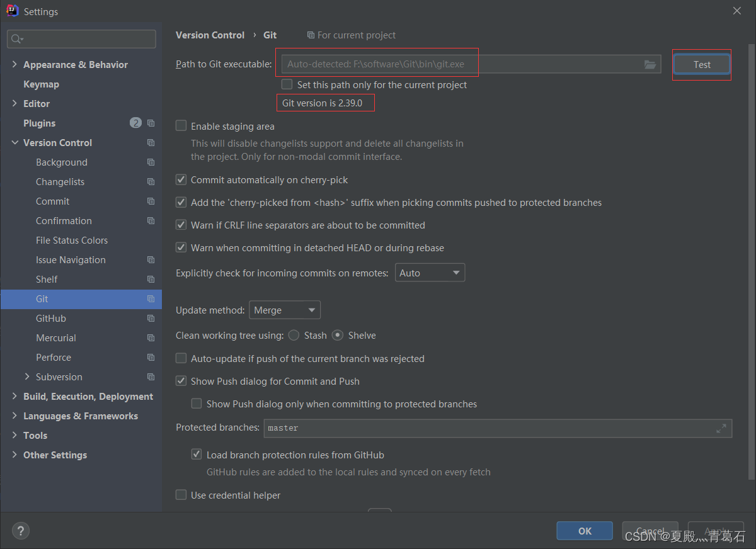Toggle Show Push dialog for Commit and Push
Image resolution: width=756 pixels, height=549 pixels.
[x=181, y=382]
